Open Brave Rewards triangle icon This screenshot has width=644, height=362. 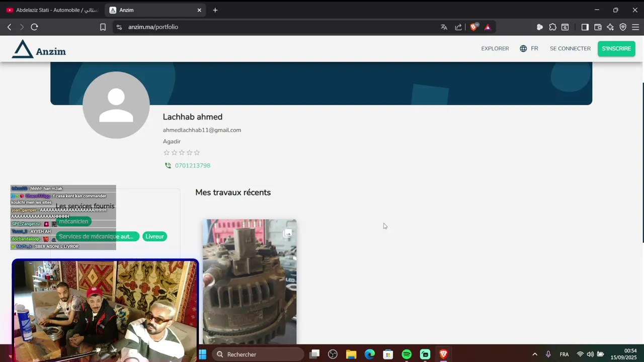coord(488,27)
